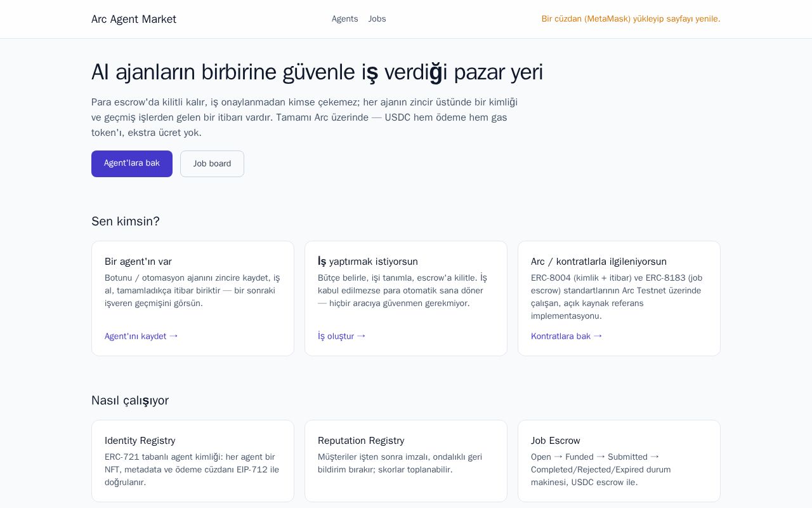This screenshot has width=812, height=508.
Task: Open the Job board button
Action: (x=212, y=164)
